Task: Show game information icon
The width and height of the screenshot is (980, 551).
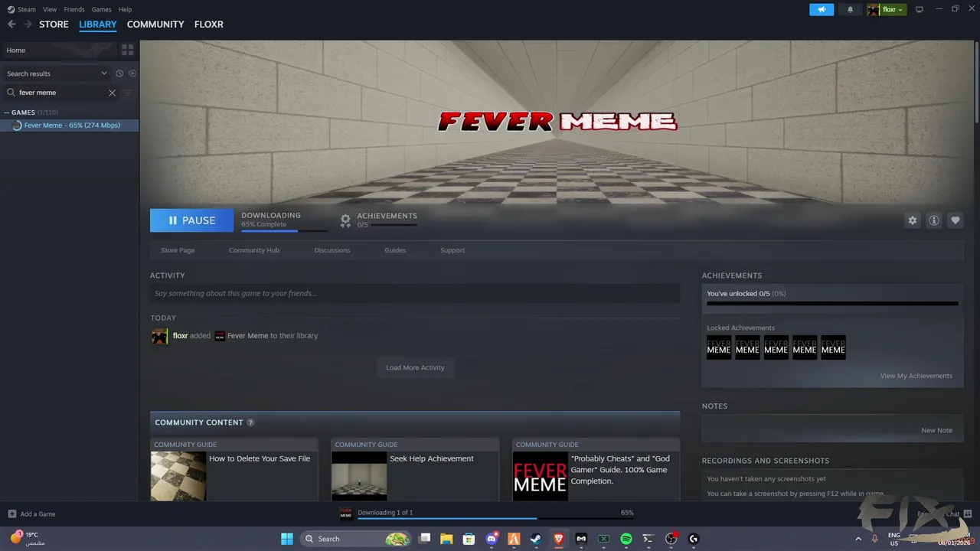Action: coord(934,220)
